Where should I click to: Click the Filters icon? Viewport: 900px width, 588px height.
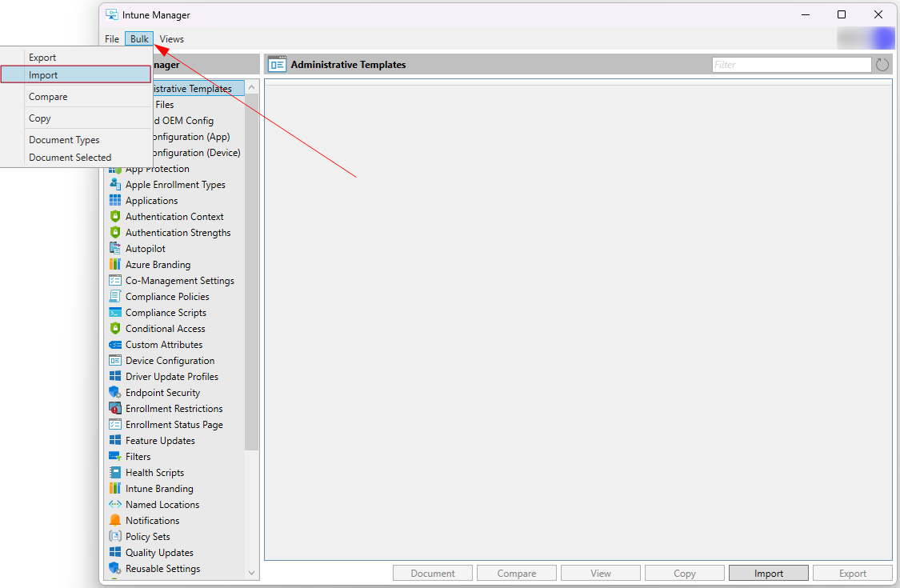(x=114, y=457)
